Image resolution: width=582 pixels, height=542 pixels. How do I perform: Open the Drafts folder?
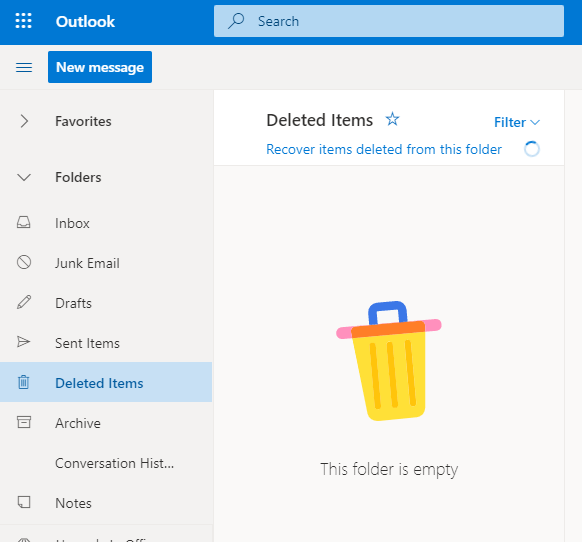(x=106, y=303)
